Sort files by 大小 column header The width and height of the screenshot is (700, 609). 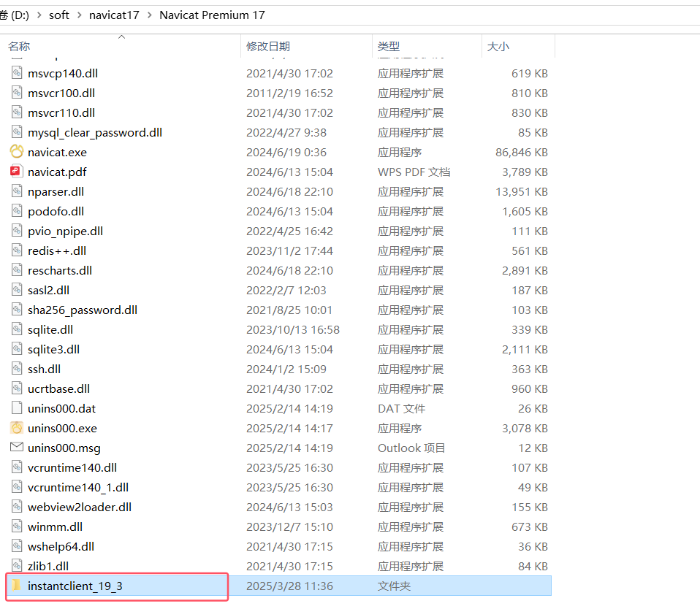click(498, 46)
